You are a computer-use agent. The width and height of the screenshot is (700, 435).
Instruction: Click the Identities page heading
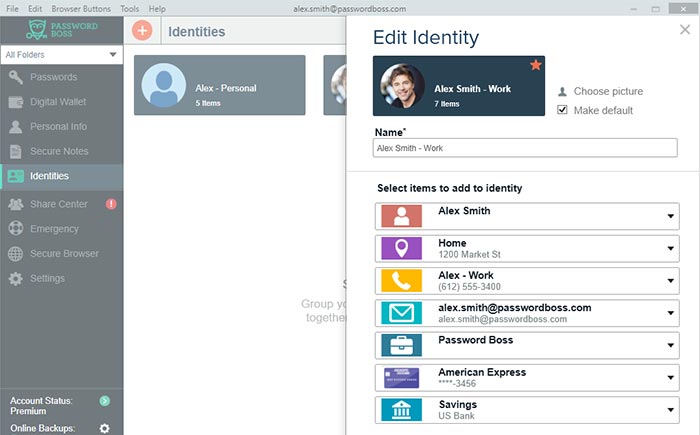coord(196,32)
